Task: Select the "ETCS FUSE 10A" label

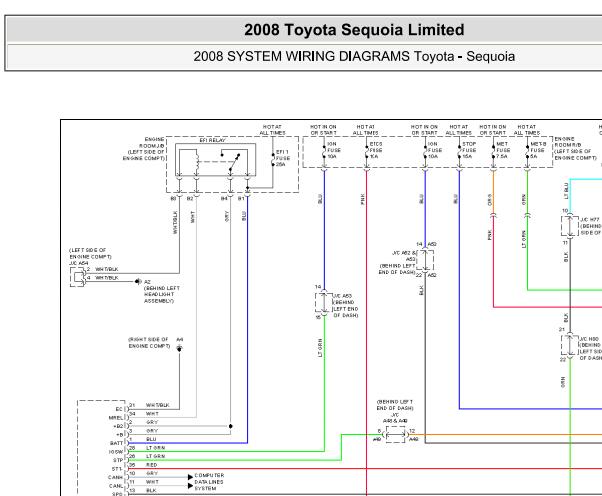Action: pyautogui.click(x=375, y=150)
